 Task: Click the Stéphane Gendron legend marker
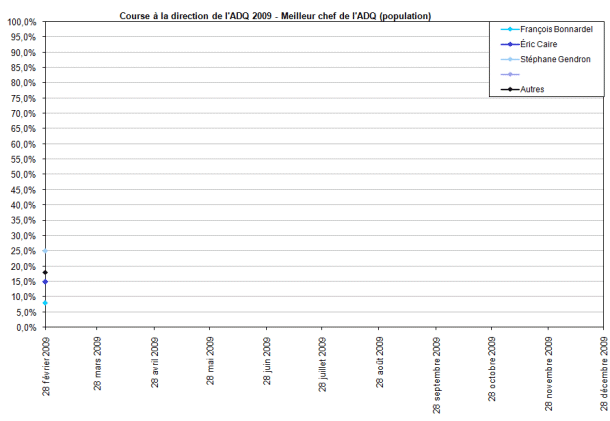point(508,59)
